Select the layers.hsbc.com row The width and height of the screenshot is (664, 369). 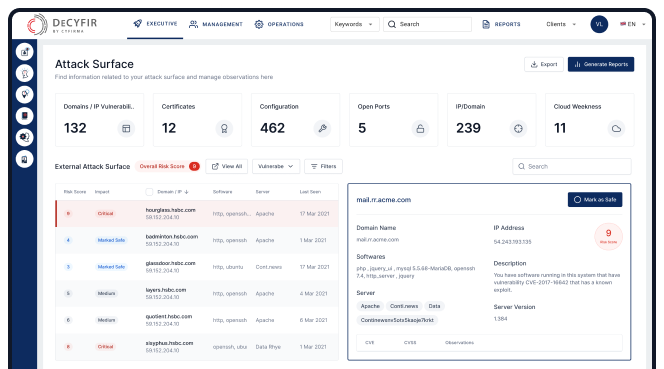click(x=197, y=294)
